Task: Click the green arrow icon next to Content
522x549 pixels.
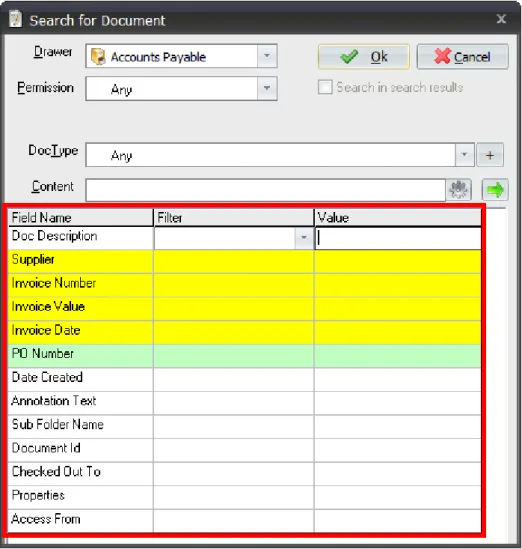Action: (495, 190)
